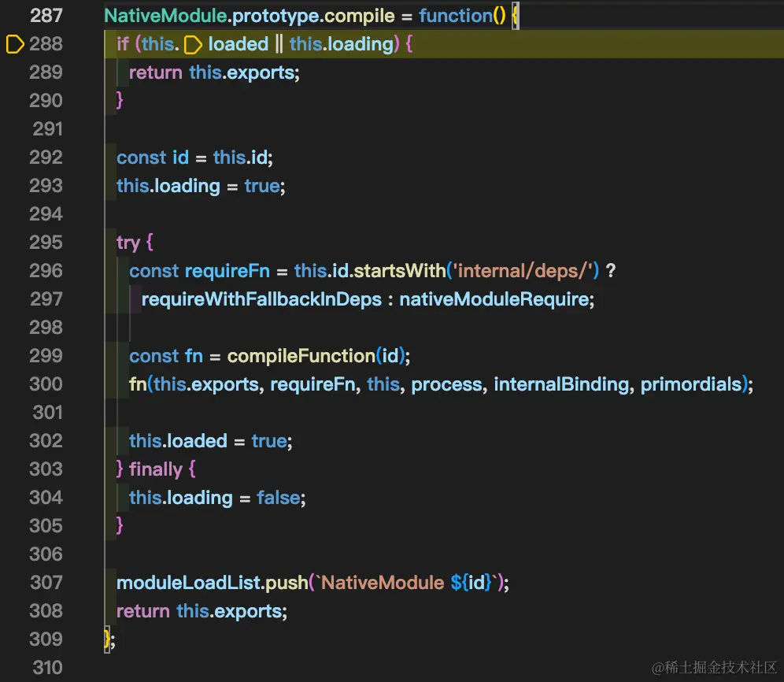Screen dimensions: 784x682
Task: Click template string 'NativeModule ${id}'
Action: click(406, 583)
